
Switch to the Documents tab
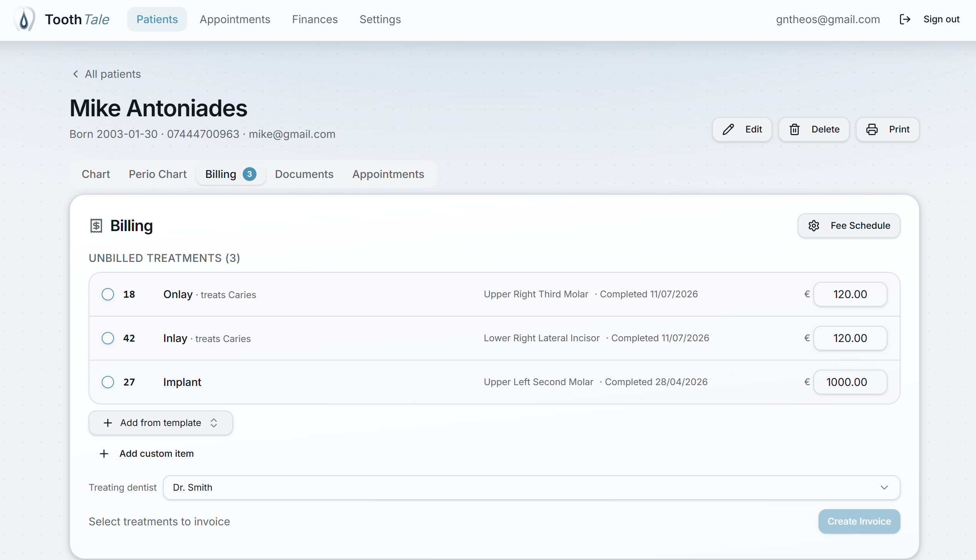[x=304, y=174]
